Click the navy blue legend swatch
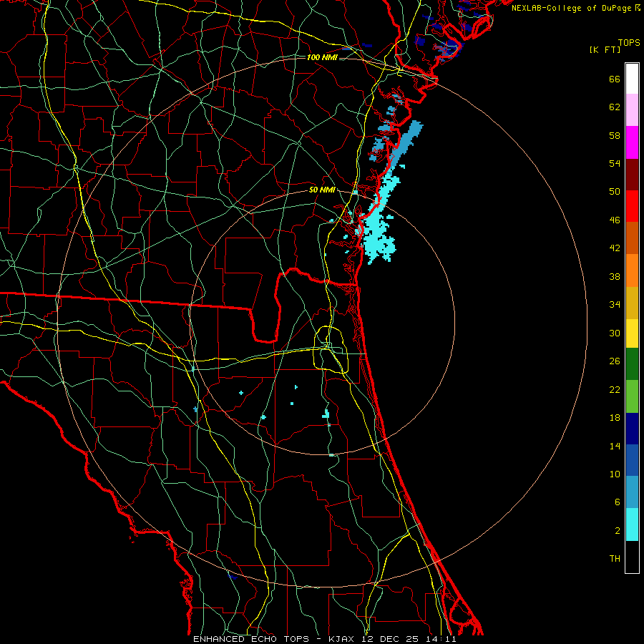This screenshot has height=644, width=644. (632, 429)
